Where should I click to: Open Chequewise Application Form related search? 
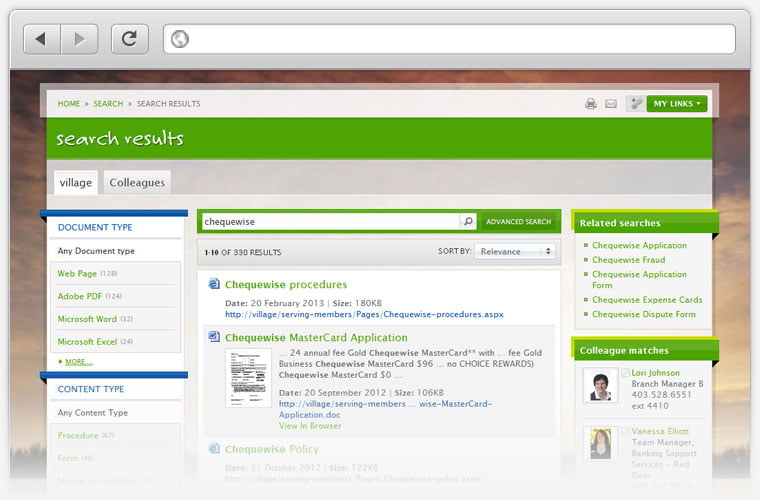coord(639,280)
